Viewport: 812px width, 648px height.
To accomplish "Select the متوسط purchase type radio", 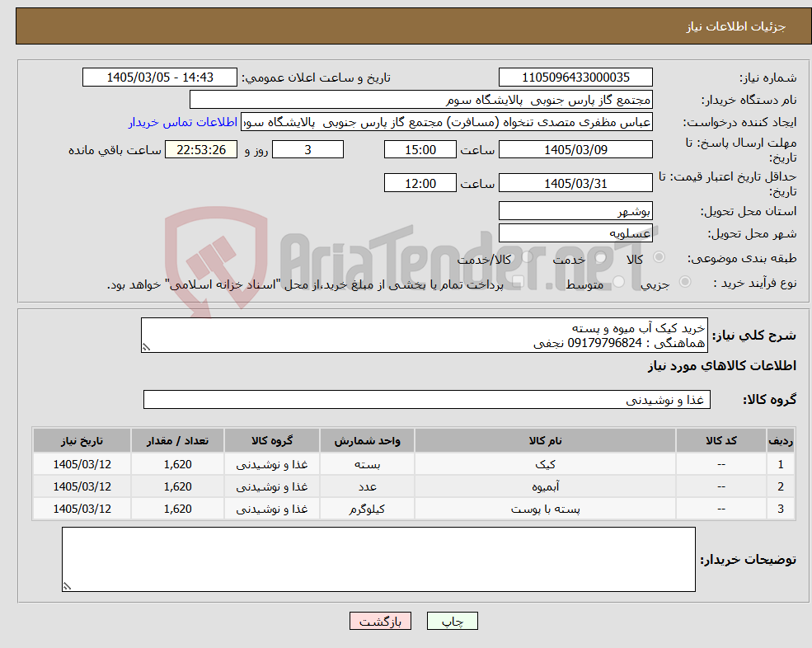I will pyautogui.click(x=619, y=282).
